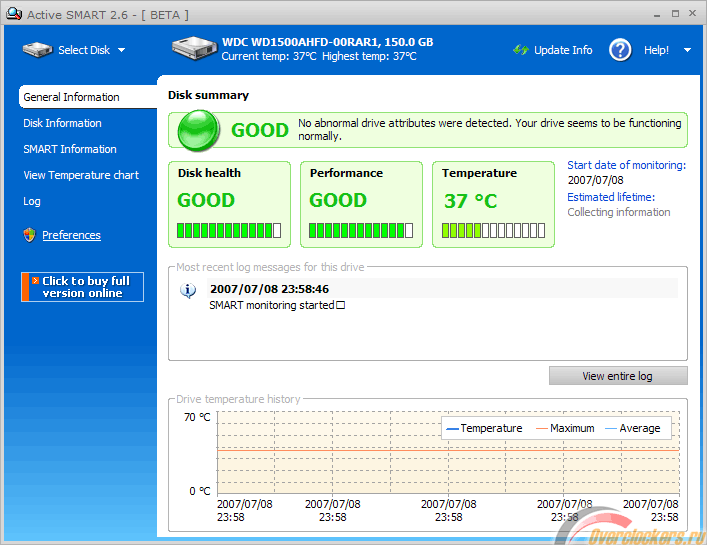Click the Active SMART title bar icon
Image resolution: width=707 pixels, height=545 pixels.
(x=14, y=14)
